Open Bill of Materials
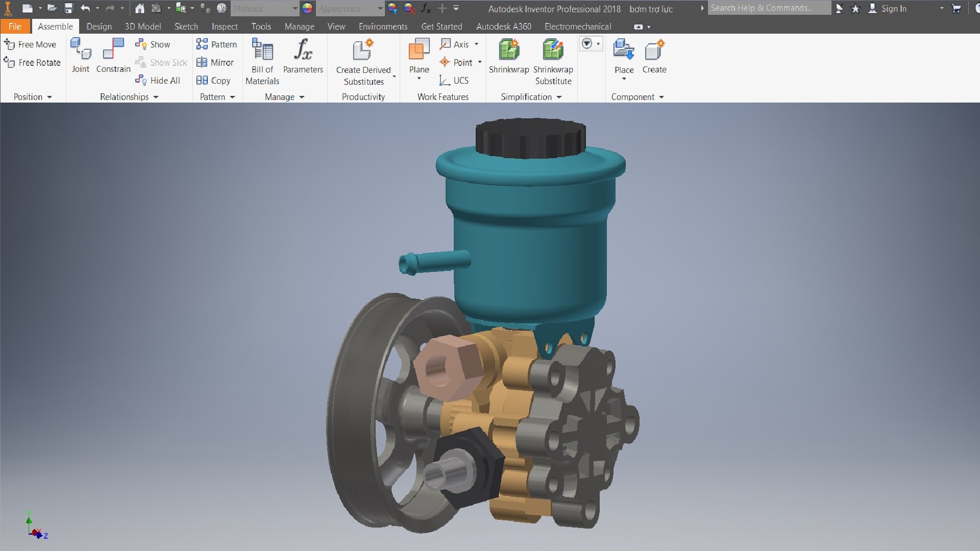Image resolution: width=980 pixels, height=551 pixels. tap(262, 62)
